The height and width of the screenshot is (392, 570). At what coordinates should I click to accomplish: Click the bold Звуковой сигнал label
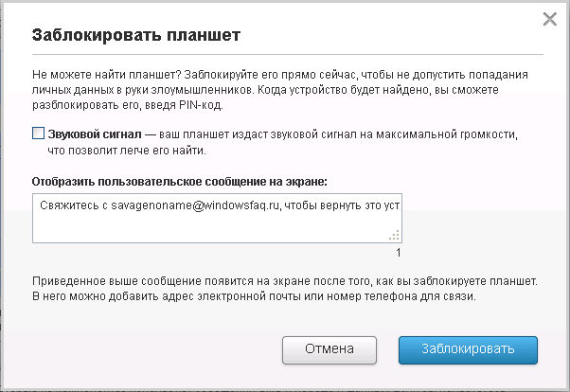(x=94, y=134)
